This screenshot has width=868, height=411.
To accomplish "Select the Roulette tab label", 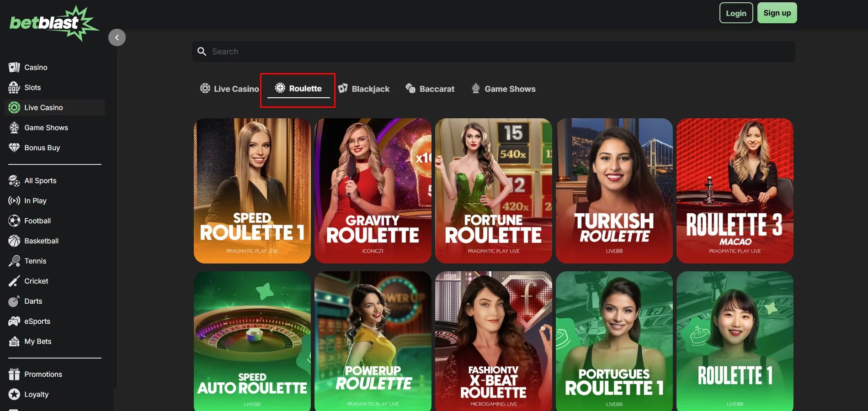I will pos(305,89).
